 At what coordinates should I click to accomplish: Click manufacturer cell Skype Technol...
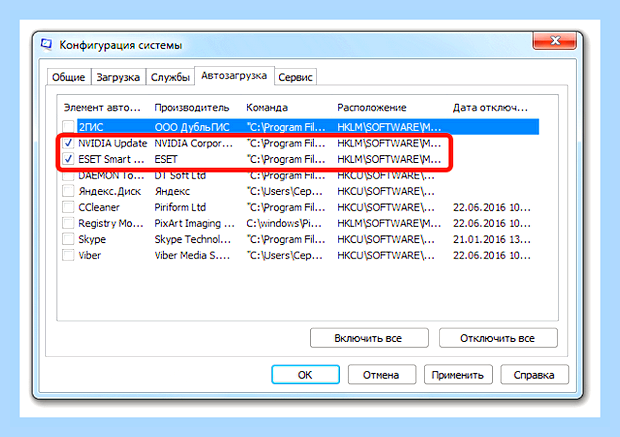(x=193, y=239)
